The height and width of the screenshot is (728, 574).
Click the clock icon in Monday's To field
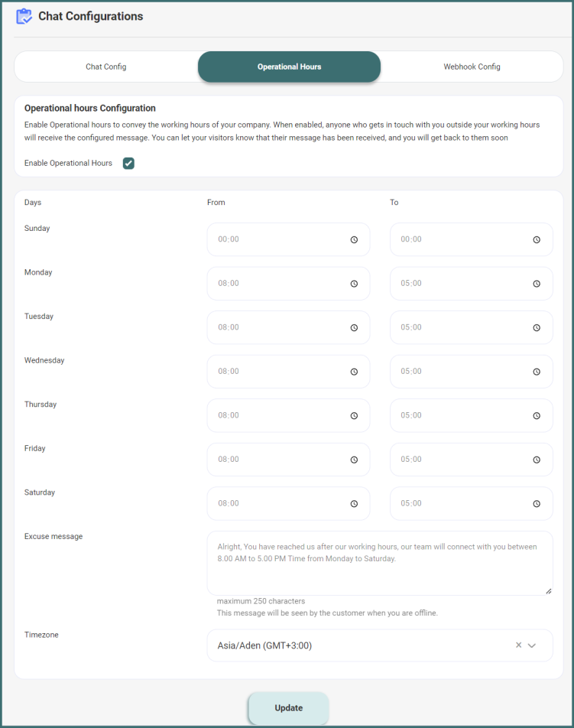537,284
